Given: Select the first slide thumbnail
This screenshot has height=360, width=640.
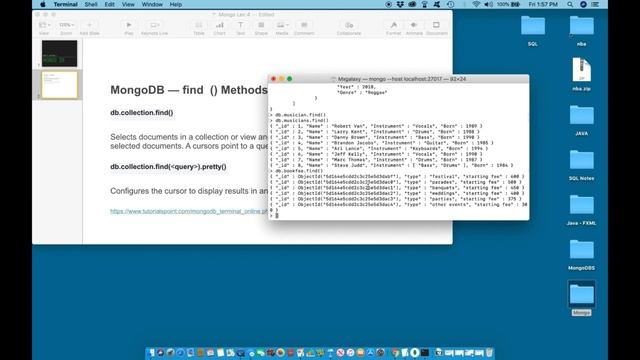Looking at the screenshot, I should coord(59,53).
